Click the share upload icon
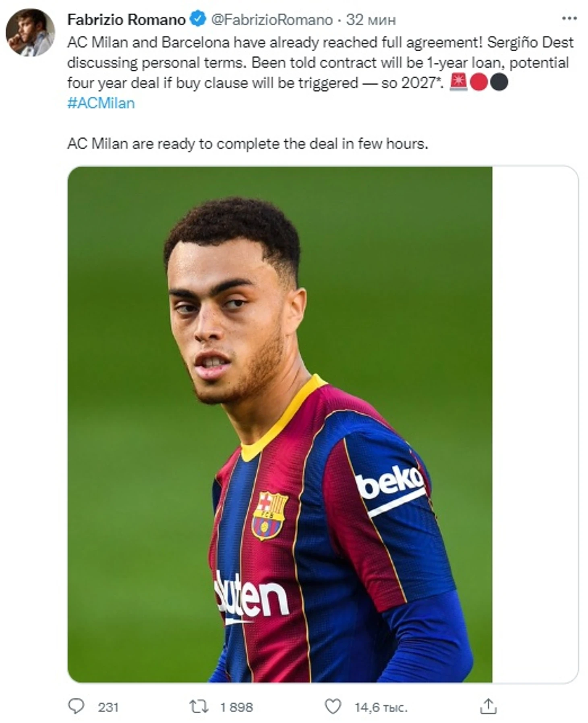 pyautogui.click(x=488, y=706)
